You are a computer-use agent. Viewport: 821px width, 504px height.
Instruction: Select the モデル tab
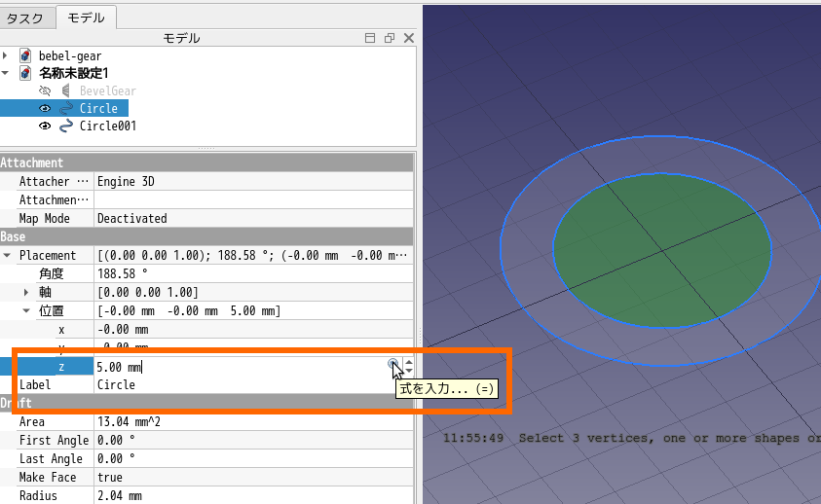point(87,18)
